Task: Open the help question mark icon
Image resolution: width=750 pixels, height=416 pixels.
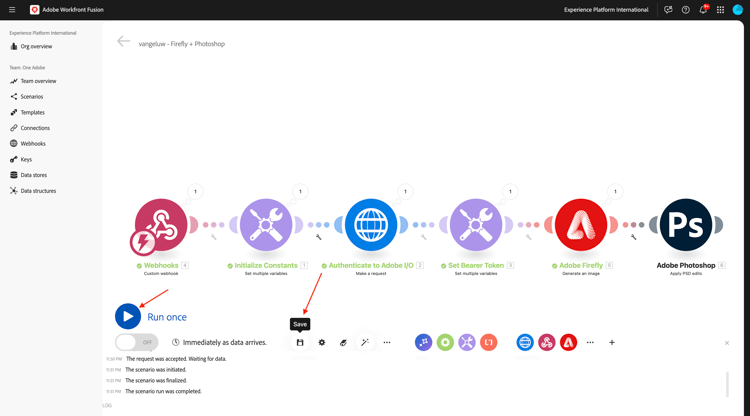Action: point(685,10)
